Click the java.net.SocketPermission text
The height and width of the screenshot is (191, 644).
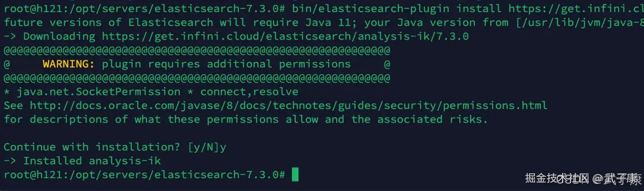pyautogui.click(x=98, y=92)
